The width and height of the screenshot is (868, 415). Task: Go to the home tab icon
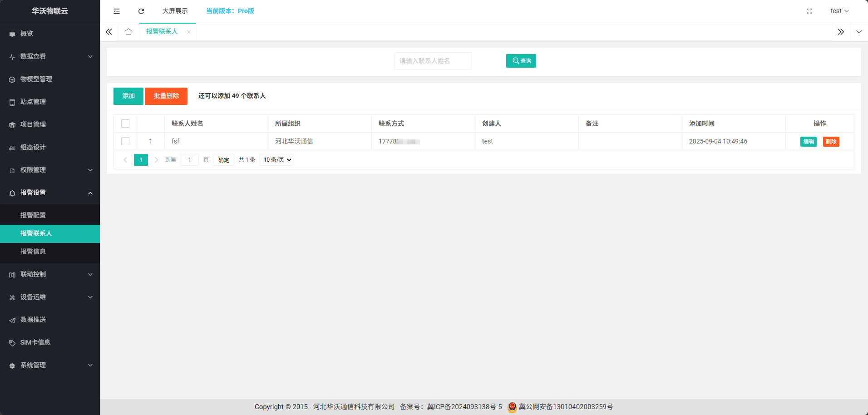pos(128,32)
